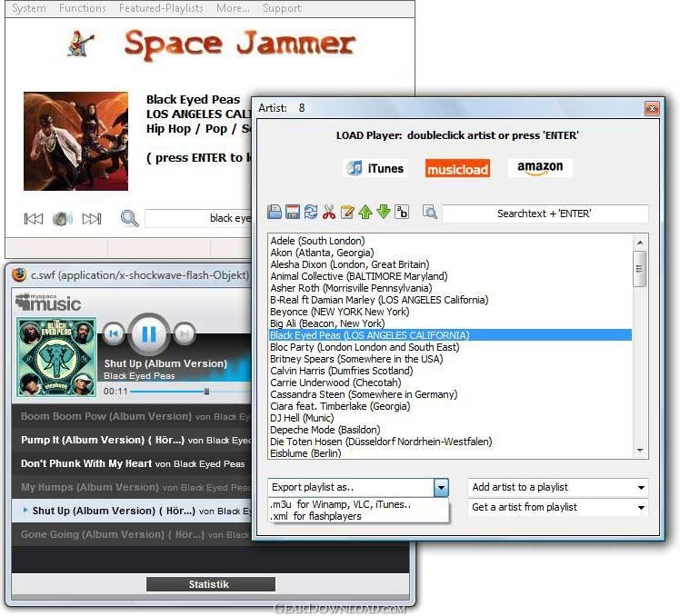
Task: Click the myspace music logo
Action: [47, 303]
